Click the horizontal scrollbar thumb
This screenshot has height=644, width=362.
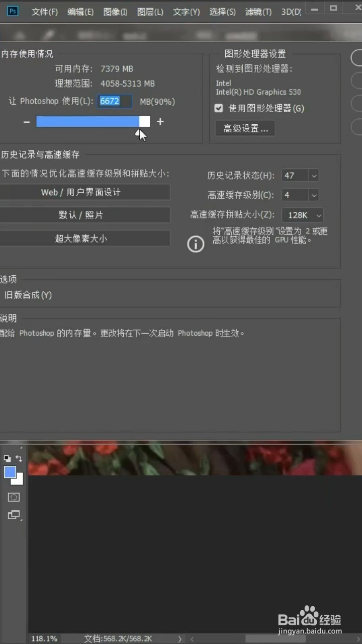(275, 638)
